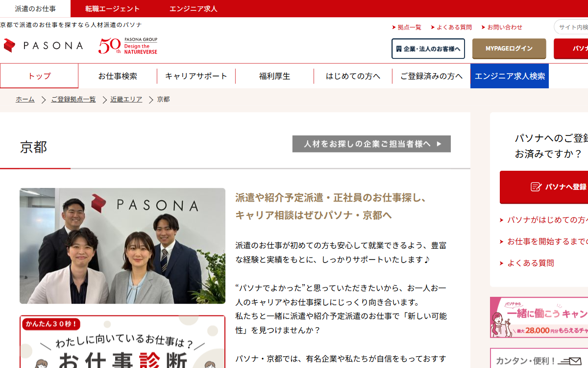The image size is (588, 368).
Task: Open 福利厚生 navigation item
Action: click(274, 76)
